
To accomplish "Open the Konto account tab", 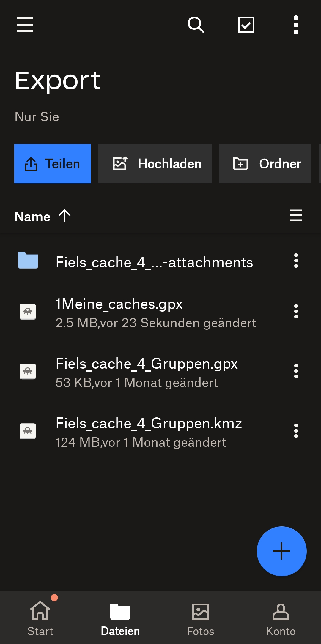I will 281,617.
